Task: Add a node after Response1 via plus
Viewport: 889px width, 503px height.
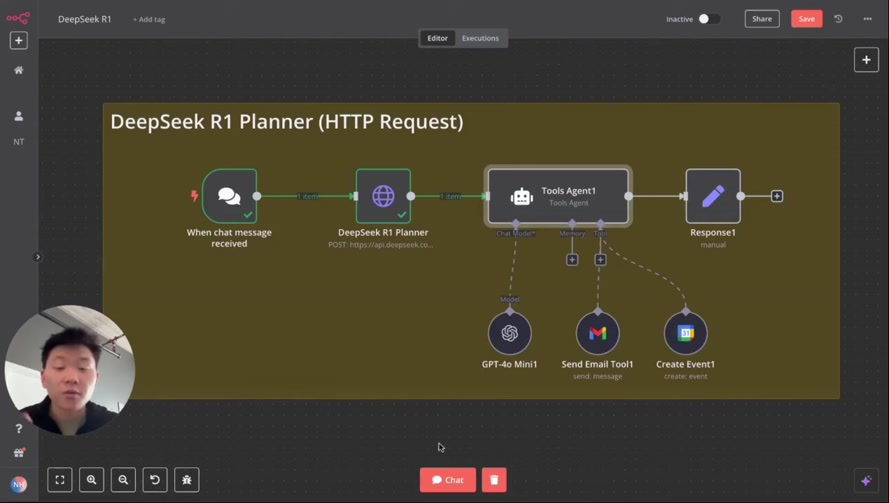Action: [x=777, y=196]
